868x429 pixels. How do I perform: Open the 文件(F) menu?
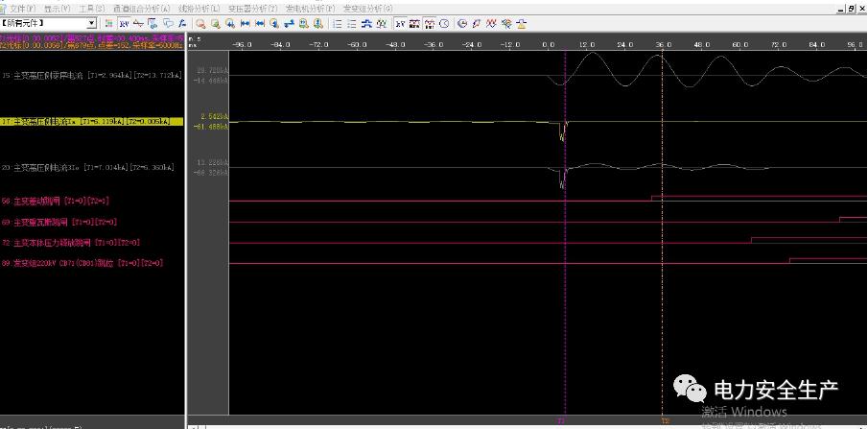22,9
